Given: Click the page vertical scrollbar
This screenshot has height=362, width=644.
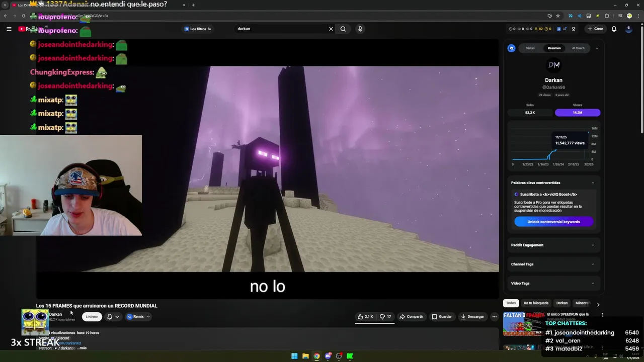Looking at the screenshot, I should pos(641,80).
